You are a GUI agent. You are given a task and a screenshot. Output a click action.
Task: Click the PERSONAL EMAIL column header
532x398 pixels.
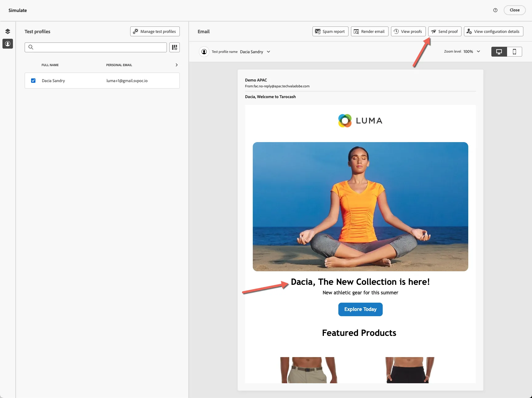pyautogui.click(x=119, y=65)
